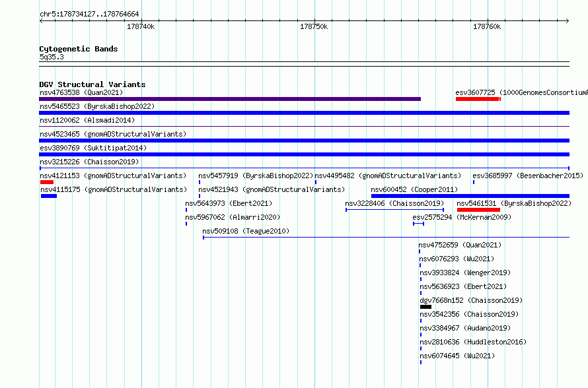Image resolution: width=588 pixels, height=388 pixels.
Task: Click the nsv1120062 (Alsmadi2014) label
Action: pos(87,120)
